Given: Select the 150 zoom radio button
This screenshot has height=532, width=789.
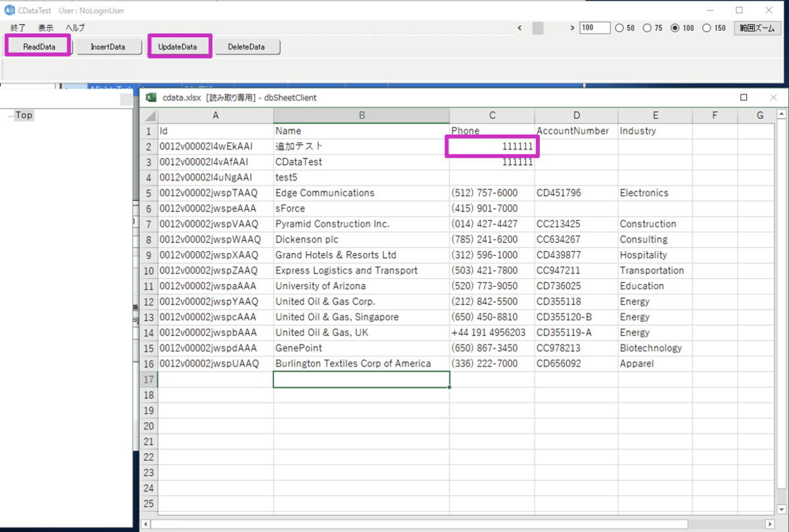Looking at the screenshot, I should click(x=707, y=28).
